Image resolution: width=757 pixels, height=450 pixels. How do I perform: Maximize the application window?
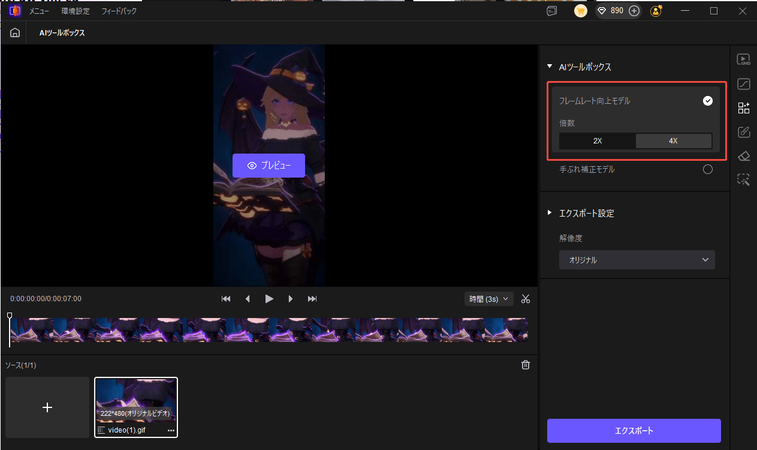[x=714, y=11]
